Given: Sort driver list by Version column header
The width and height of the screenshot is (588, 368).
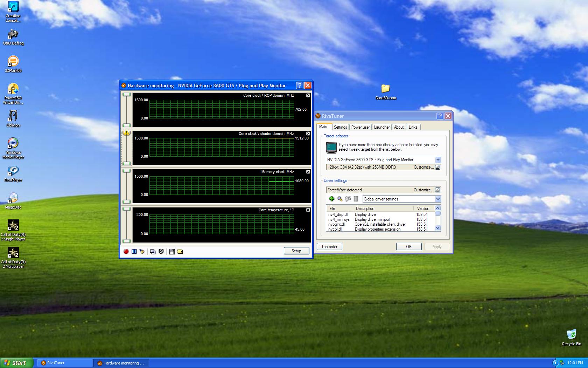Looking at the screenshot, I should [x=424, y=209].
